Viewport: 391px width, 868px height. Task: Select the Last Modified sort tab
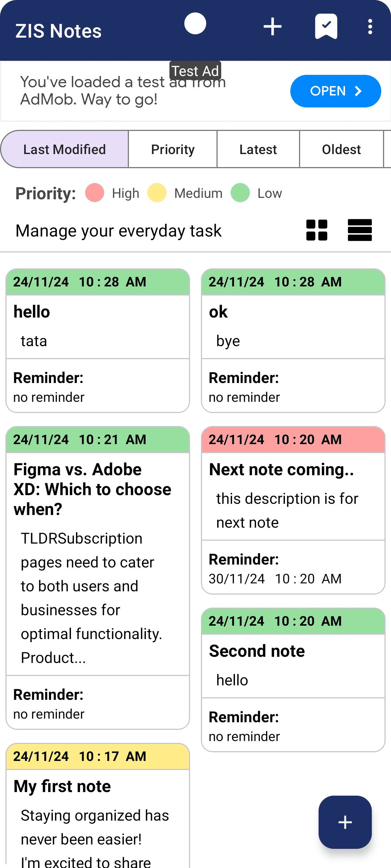(x=64, y=149)
